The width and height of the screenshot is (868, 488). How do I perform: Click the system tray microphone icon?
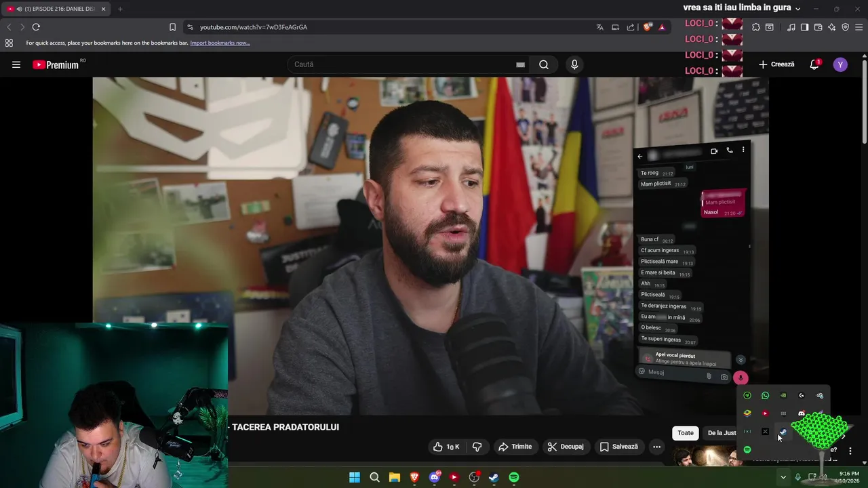798,477
